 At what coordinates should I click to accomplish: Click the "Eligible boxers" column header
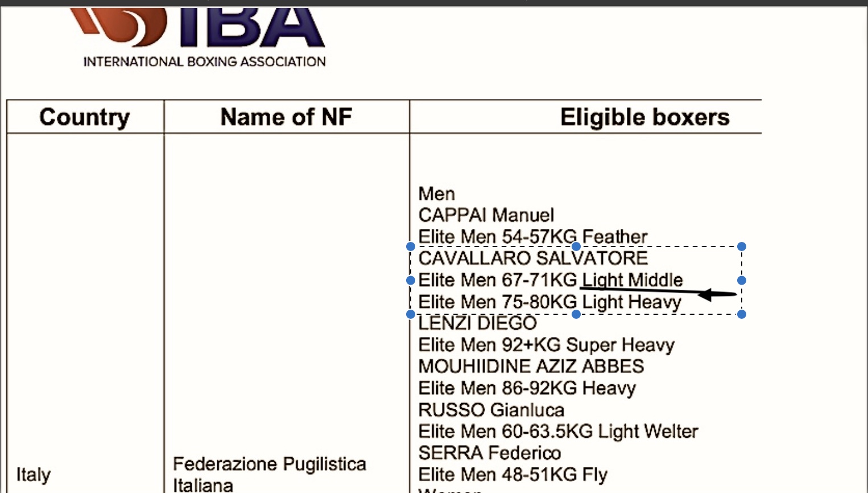click(644, 117)
